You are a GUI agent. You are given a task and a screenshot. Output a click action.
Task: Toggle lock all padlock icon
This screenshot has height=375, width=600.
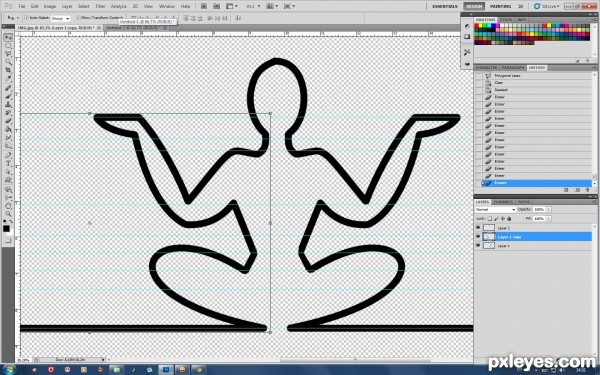pos(509,218)
